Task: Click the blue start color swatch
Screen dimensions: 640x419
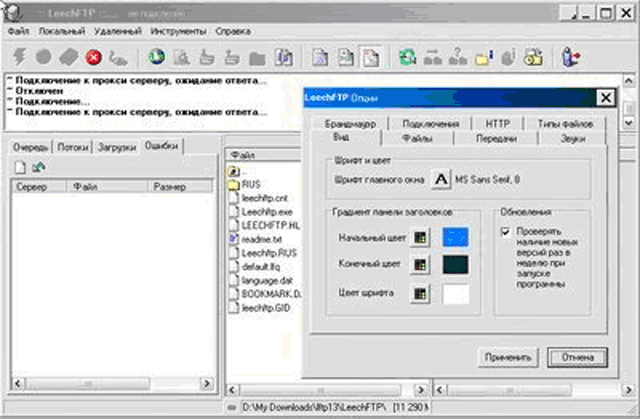Action: click(456, 237)
